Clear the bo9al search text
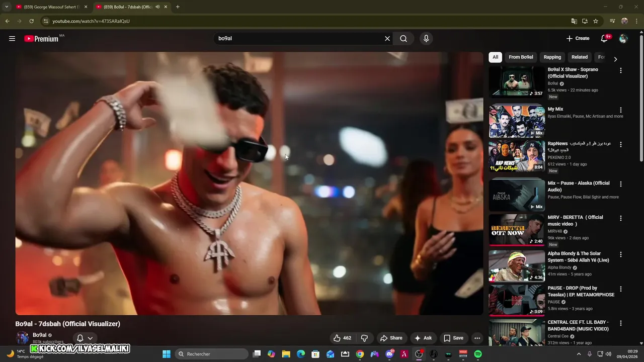Image resolution: width=644 pixels, height=362 pixels. point(387,38)
